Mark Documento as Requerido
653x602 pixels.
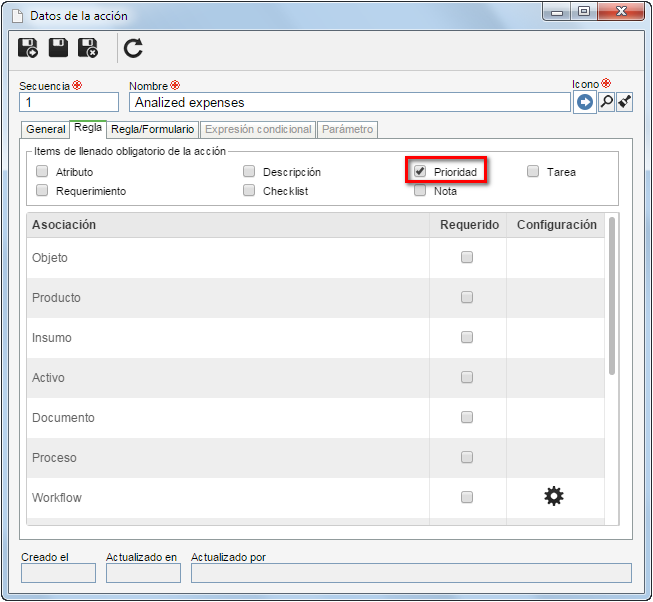click(467, 417)
